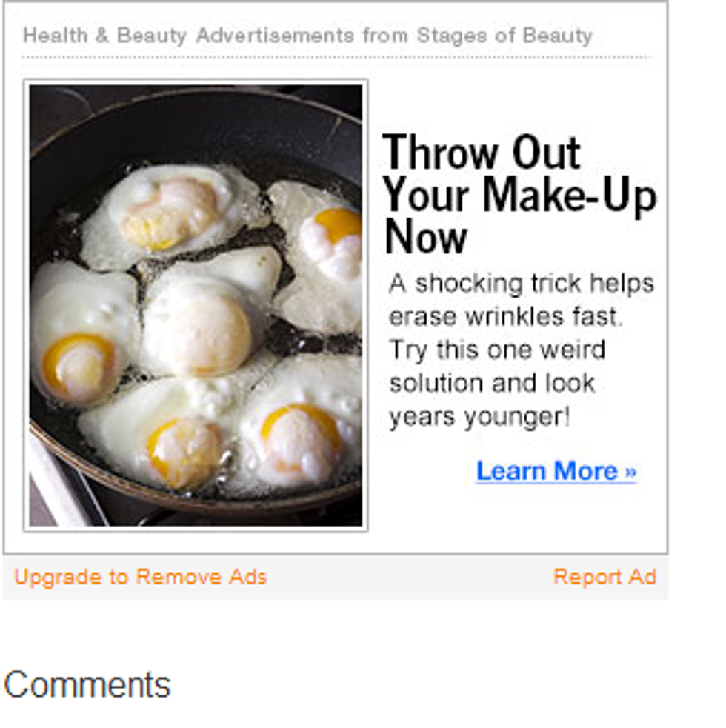Click the "erase wrinkles fast." text line
Screen dimensions: 726x728
[x=505, y=317]
